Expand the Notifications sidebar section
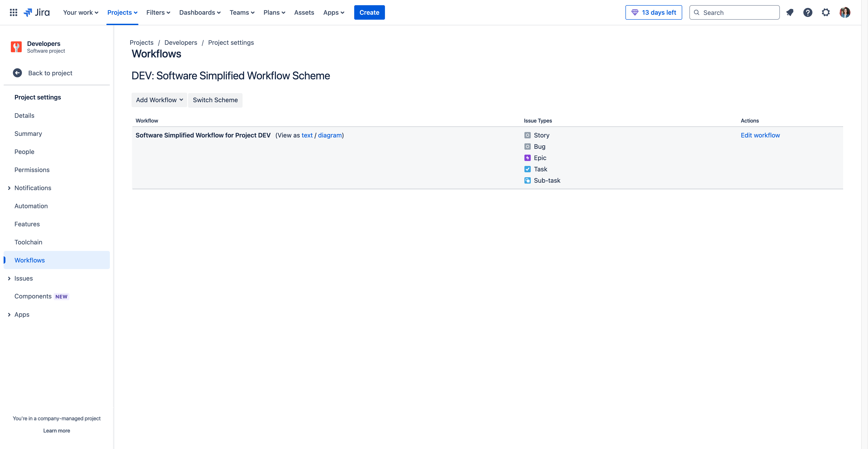Viewport: 868px width, 449px height. coord(9,188)
